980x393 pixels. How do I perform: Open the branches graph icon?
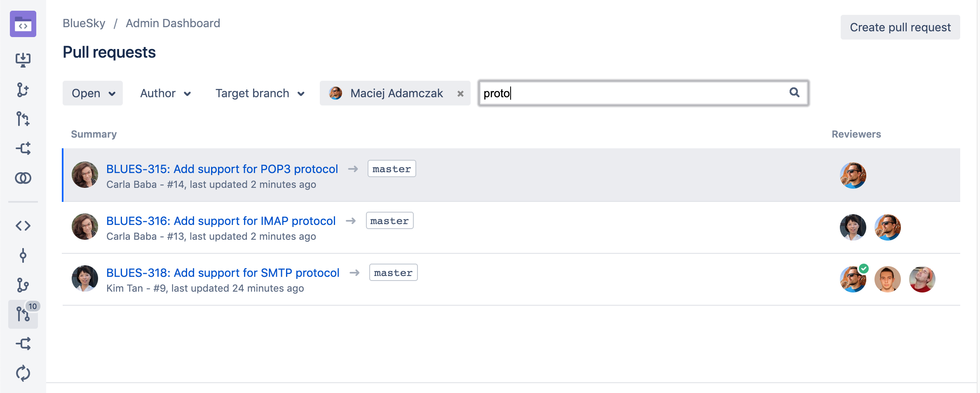(23, 284)
